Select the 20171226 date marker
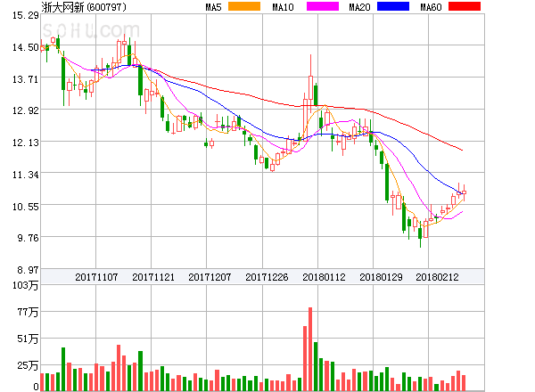This screenshot has height=392, width=535. (267, 277)
